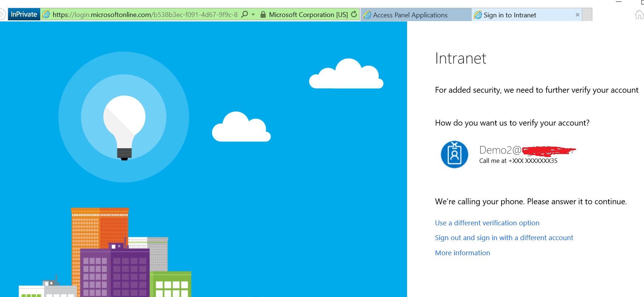644x297 pixels.
Task: Click the security lock icon in address bar
Action: click(263, 15)
